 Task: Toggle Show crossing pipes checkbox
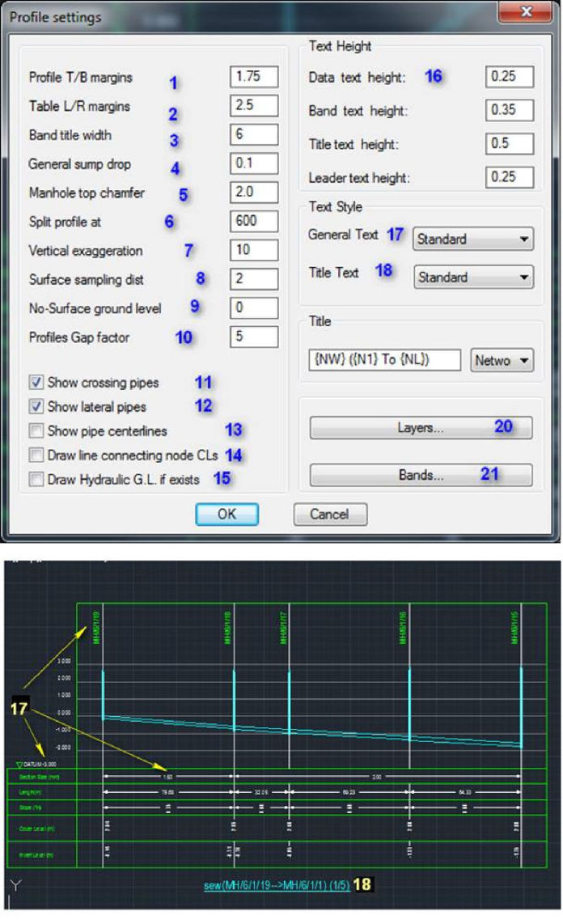tap(36, 382)
